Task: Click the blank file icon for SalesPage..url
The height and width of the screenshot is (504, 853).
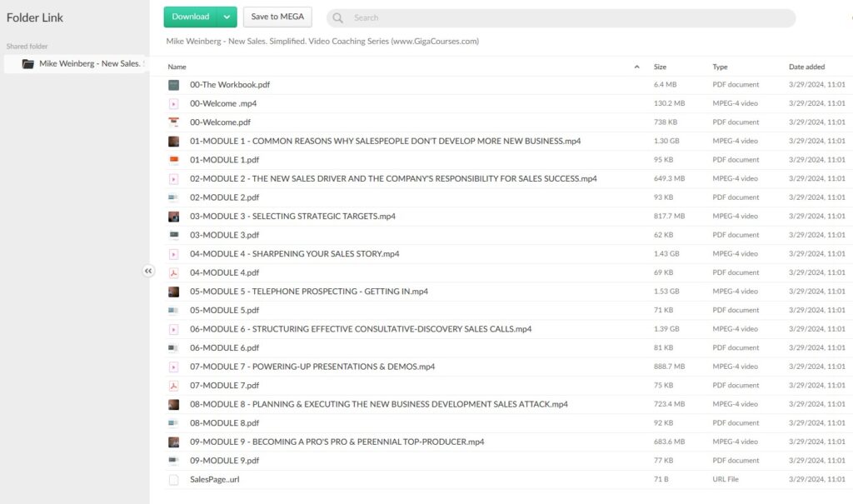Action: pyautogui.click(x=173, y=480)
